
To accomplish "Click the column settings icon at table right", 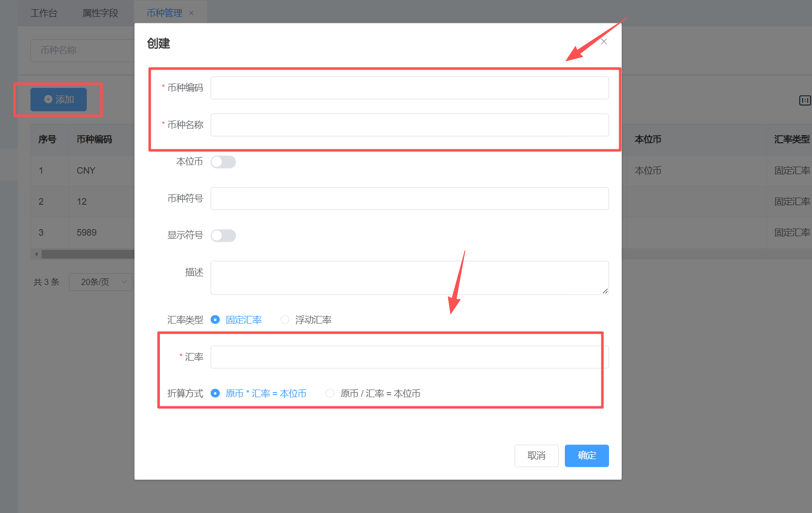I will 804,101.
